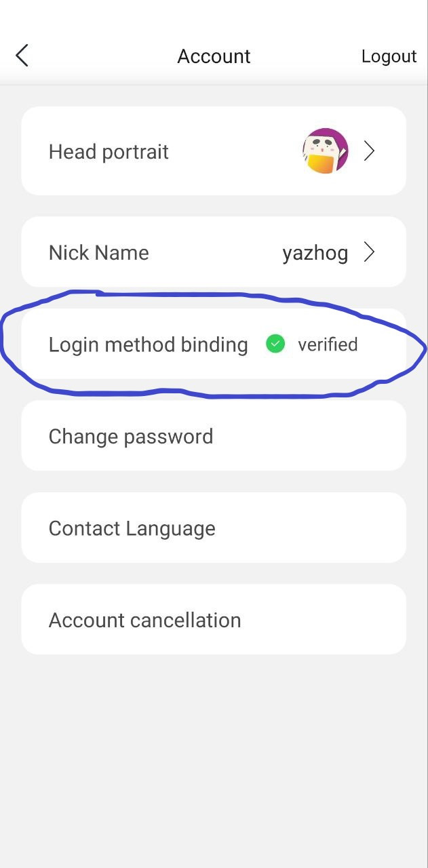This screenshot has height=868, width=428.
Task: Click the blank white area above the Account header
Action: (214, 17)
